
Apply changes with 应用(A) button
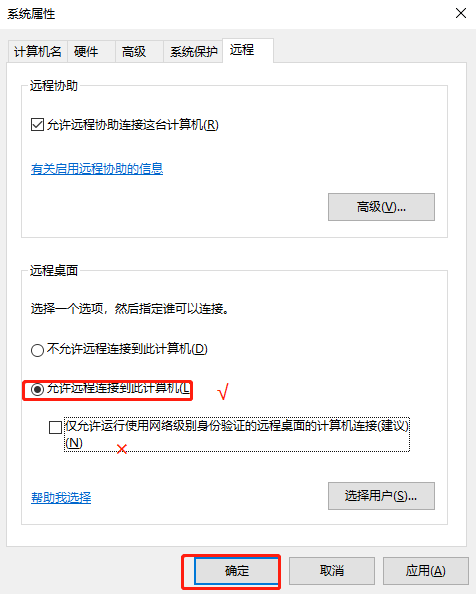click(x=426, y=571)
